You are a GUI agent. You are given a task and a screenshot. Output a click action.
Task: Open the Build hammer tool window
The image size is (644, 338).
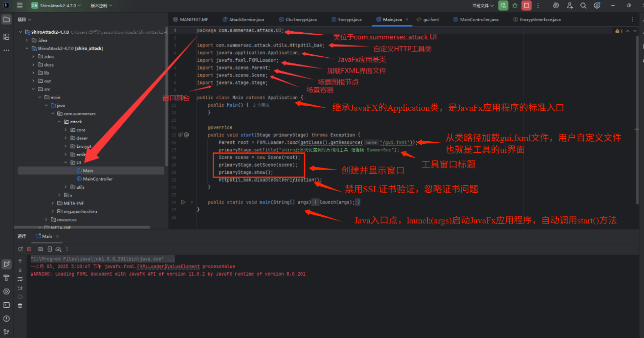pos(6,278)
